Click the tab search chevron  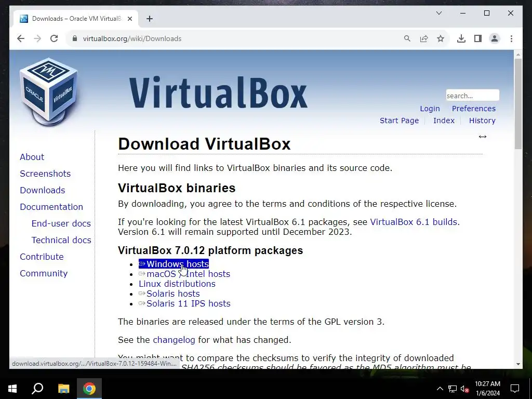click(x=438, y=13)
